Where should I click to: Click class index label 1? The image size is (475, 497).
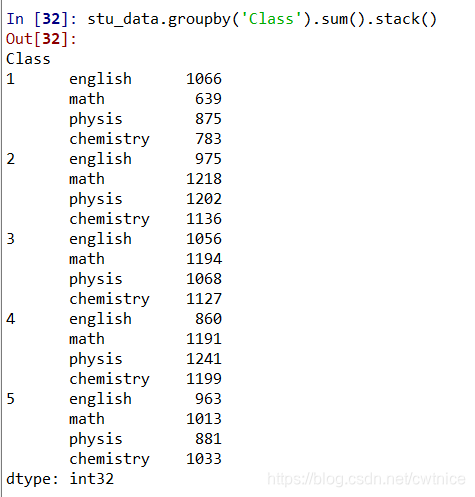point(11,79)
